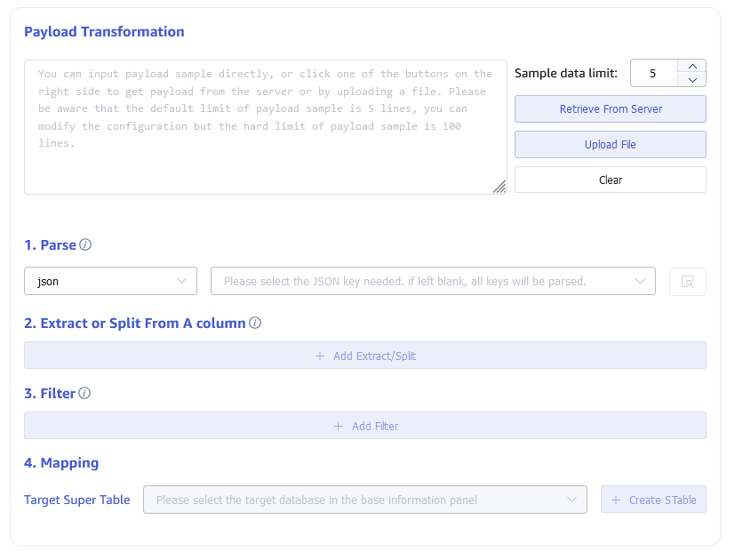Click info icon beside Extract or Split heading

(x=255, y=324)
